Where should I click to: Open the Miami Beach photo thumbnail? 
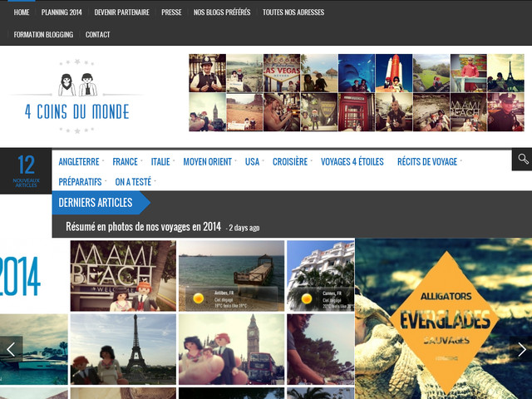[x=123, y=276]
